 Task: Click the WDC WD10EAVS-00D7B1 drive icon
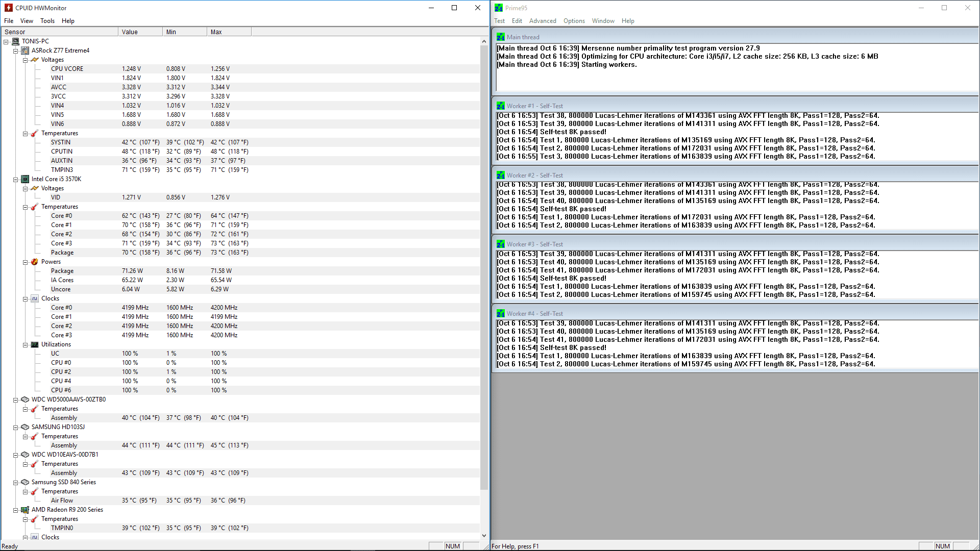click(x=25, y=455)
